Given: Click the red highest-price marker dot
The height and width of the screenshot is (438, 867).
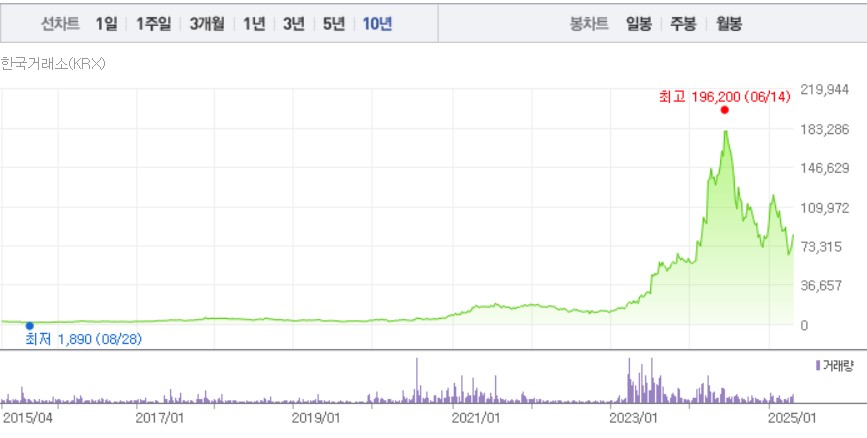Looking at the screenshot, I should coord(724,110).
